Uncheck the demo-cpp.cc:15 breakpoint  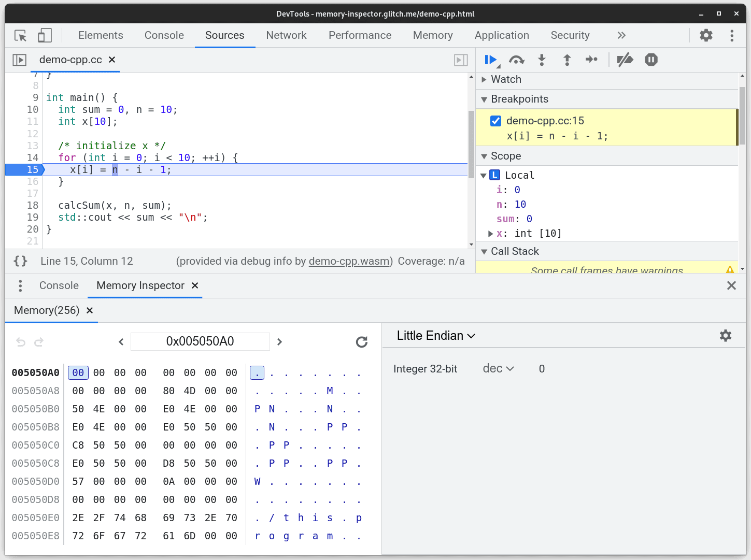click(x=495, y=121)
